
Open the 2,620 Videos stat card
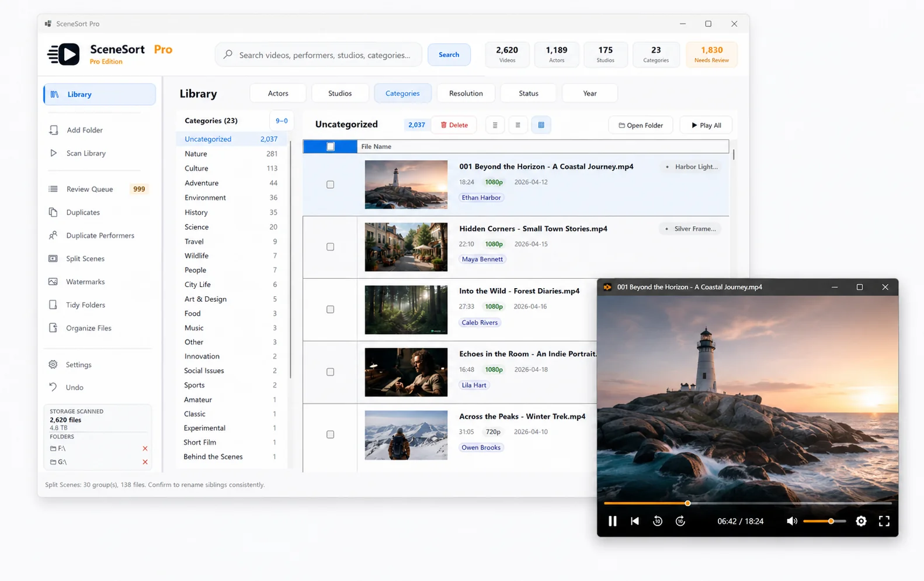pos(507,54)
